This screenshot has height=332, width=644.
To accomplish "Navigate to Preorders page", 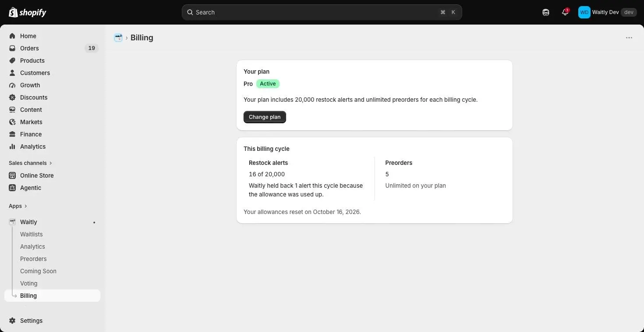I will 33,259.
